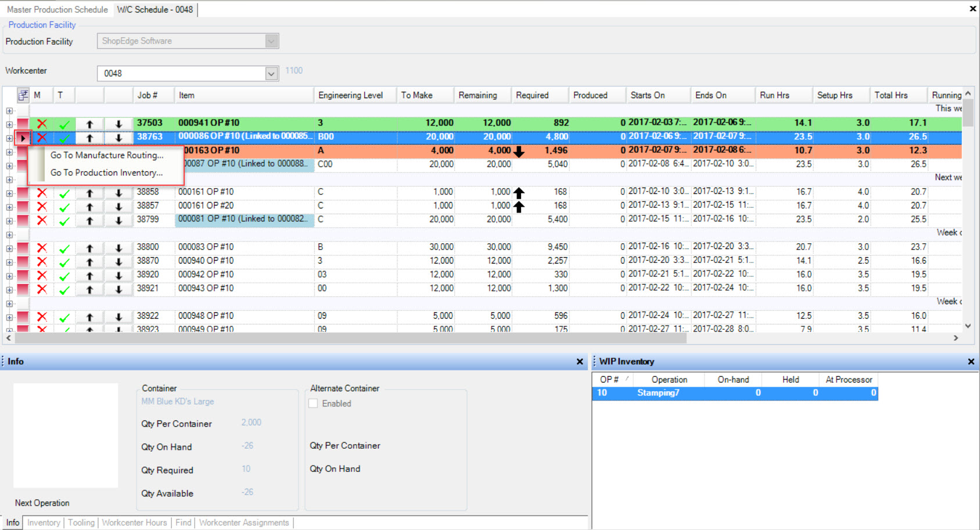Click the Production Facility group link

pyautogui.click(x=42, y=25)
